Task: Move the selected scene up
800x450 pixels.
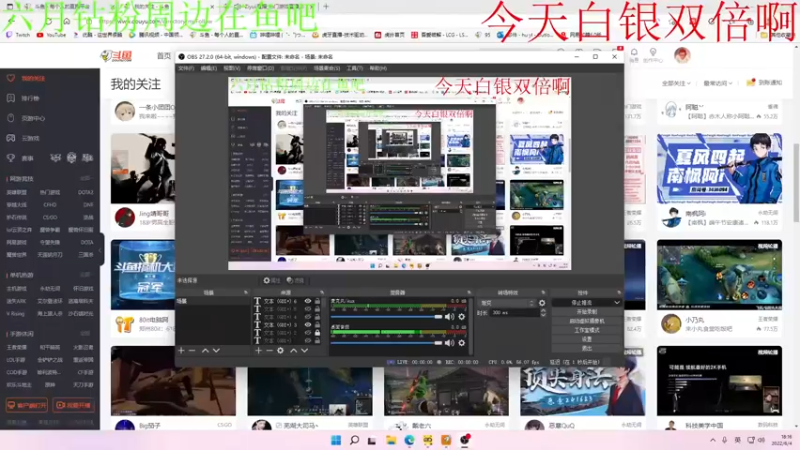Action: coord(205,351)
